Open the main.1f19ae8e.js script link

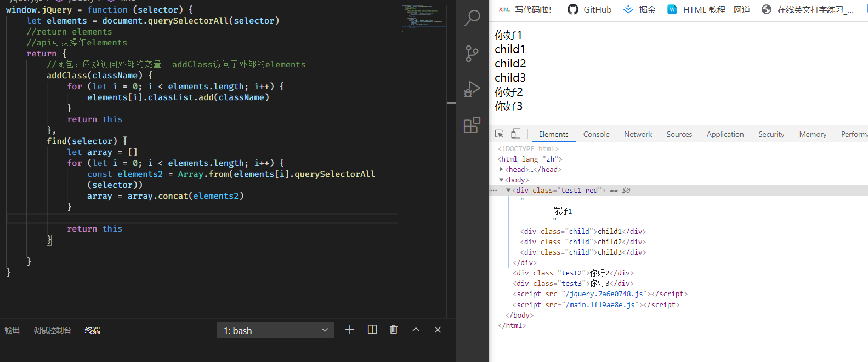[600, 305]
